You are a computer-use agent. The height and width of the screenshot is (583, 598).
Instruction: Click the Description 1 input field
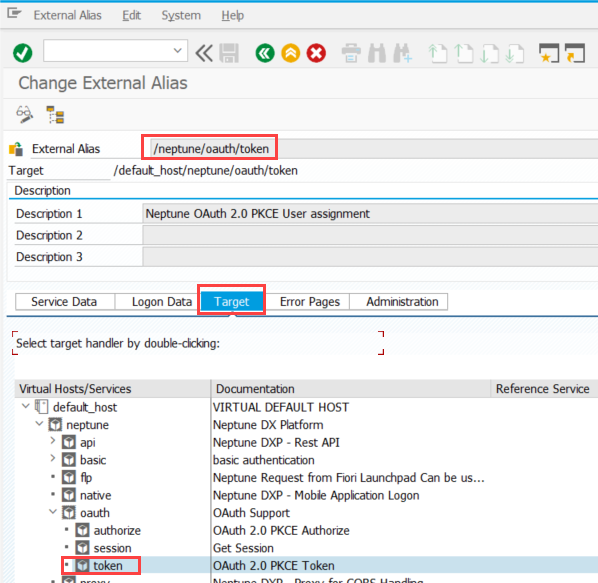pyautogui.click(x=370, y=214)
